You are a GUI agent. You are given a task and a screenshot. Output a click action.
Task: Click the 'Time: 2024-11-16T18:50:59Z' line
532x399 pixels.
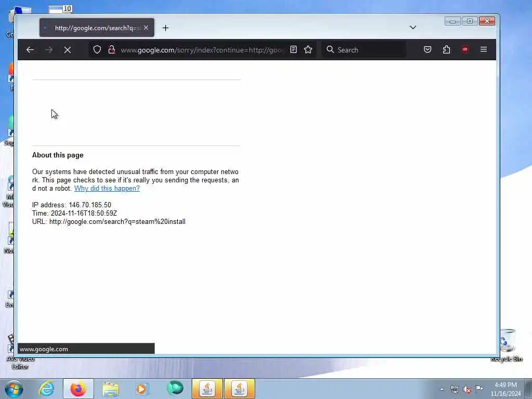tap(74, 213)
